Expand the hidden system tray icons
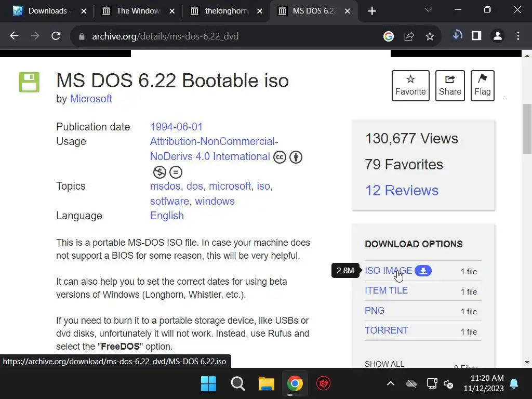 [391, 384]
